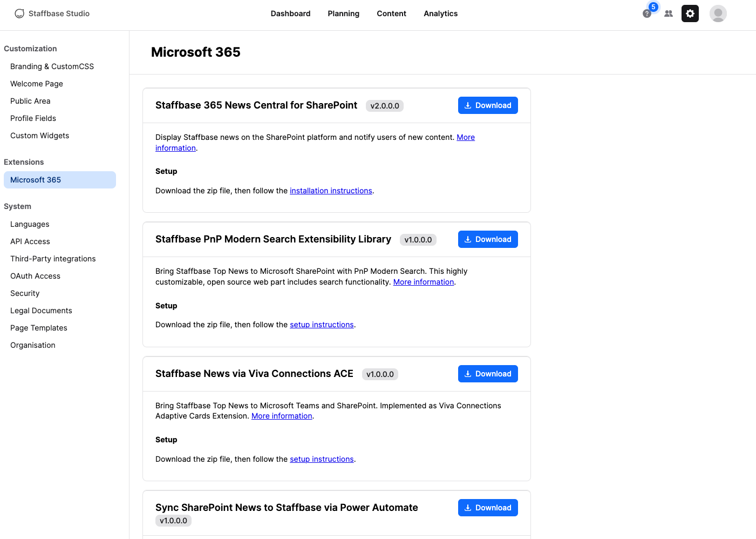
Task: Download Staffbase News via Viva Connections ACE
Action: tap(488, 374)
